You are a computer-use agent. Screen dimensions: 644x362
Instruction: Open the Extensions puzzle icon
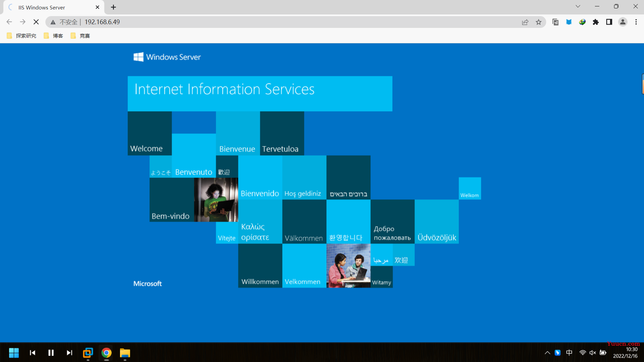pyautogui.click(x=596, y=22)
